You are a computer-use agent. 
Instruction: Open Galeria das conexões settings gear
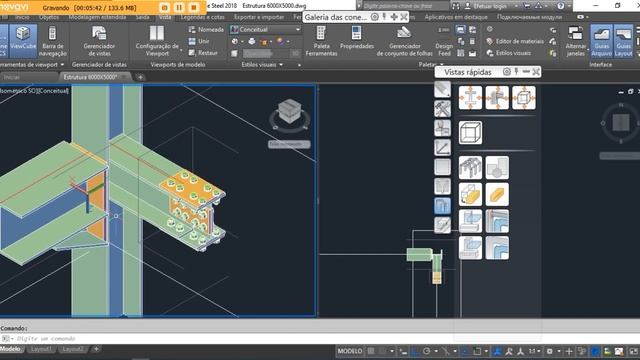(x=374, y=17)
